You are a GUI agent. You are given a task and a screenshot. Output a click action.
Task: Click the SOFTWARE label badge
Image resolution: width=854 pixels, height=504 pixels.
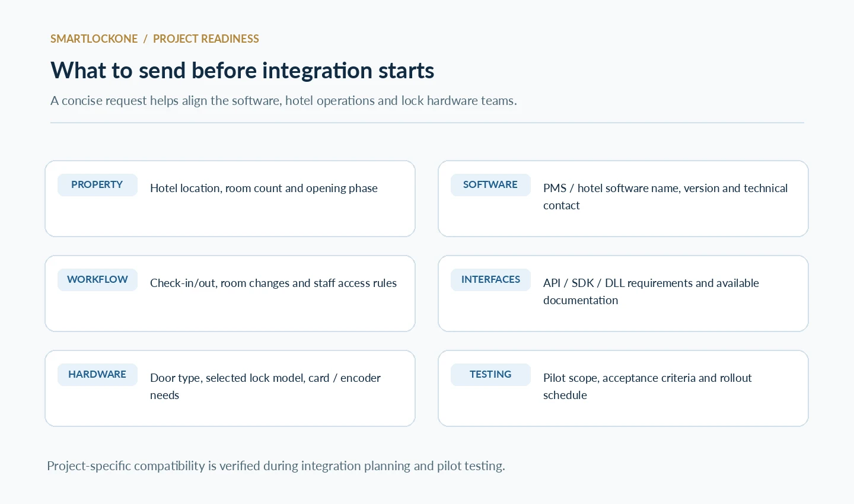pos(490,185)
